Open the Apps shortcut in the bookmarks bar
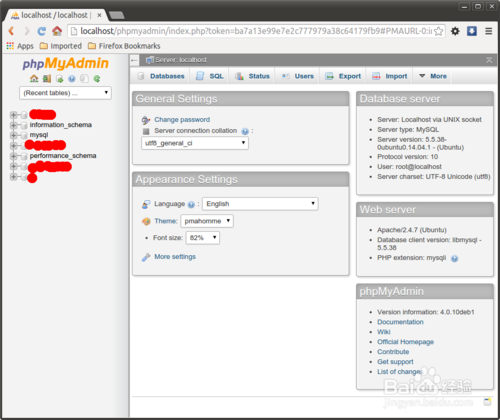This screenshot has height=420, width=500. point(20,46)
